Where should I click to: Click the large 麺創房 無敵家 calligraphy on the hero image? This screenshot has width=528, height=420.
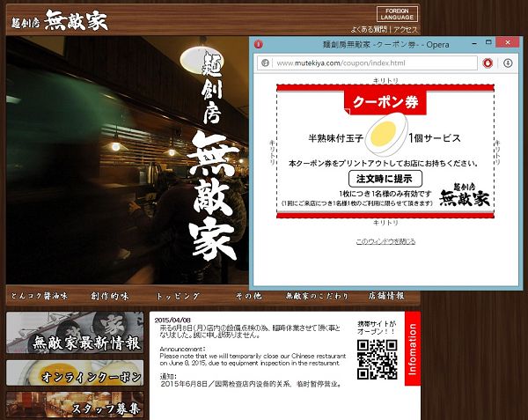pyautogui.click(x=214, y=155)
